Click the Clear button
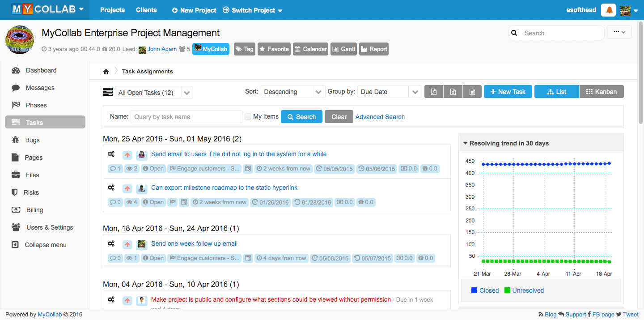644x320 pixels. 339,117
